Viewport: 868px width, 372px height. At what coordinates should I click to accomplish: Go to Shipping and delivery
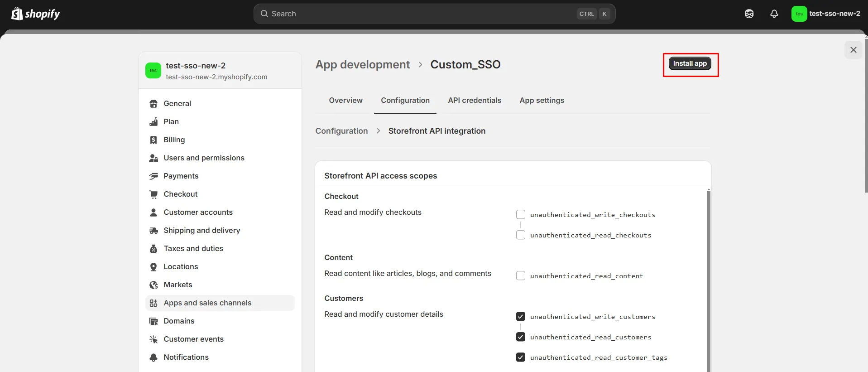pos(220,230)
